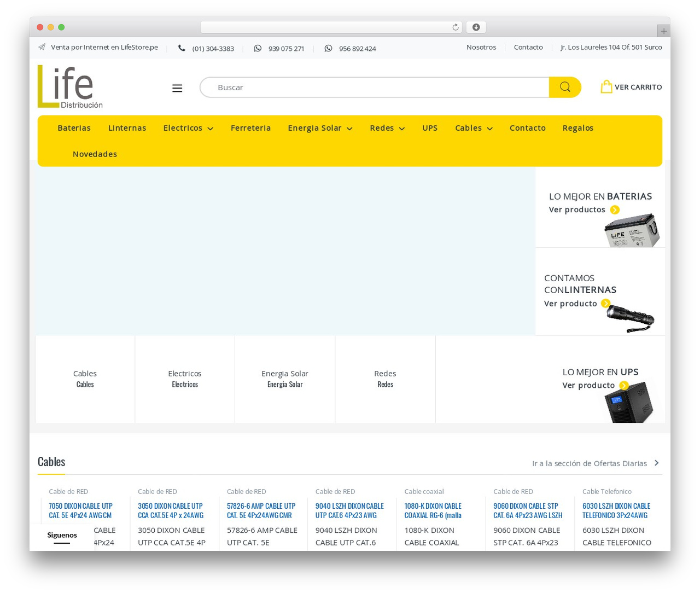The height and width of the screenshot is (593, 700).
Task: Open Contacto link in top bar
Action: point(528,47)
